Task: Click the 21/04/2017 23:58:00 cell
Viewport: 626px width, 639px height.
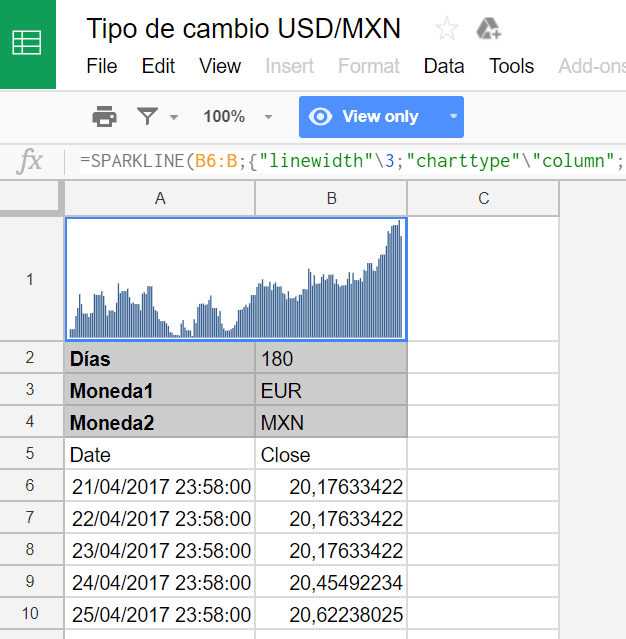Action: [160, 486]
